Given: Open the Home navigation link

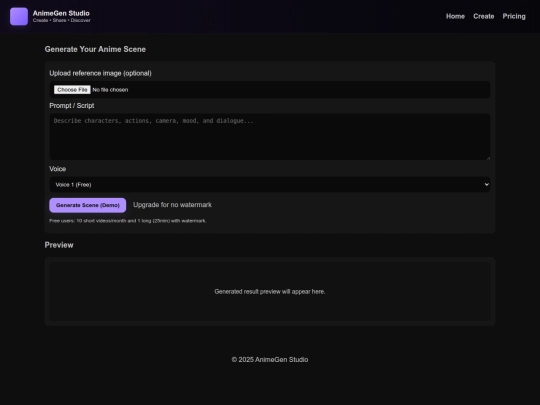Looking at the screenshot, I should point(455,16).
